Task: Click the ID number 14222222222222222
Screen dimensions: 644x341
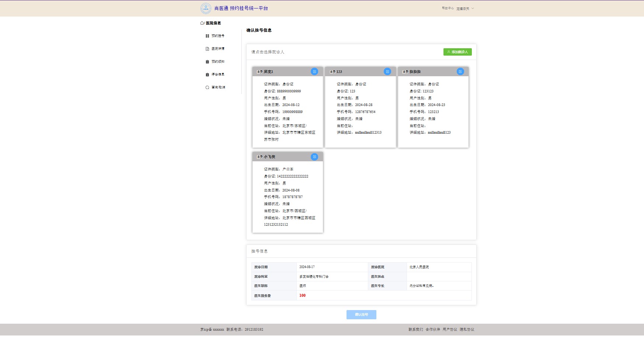Action: pos(293,176)
